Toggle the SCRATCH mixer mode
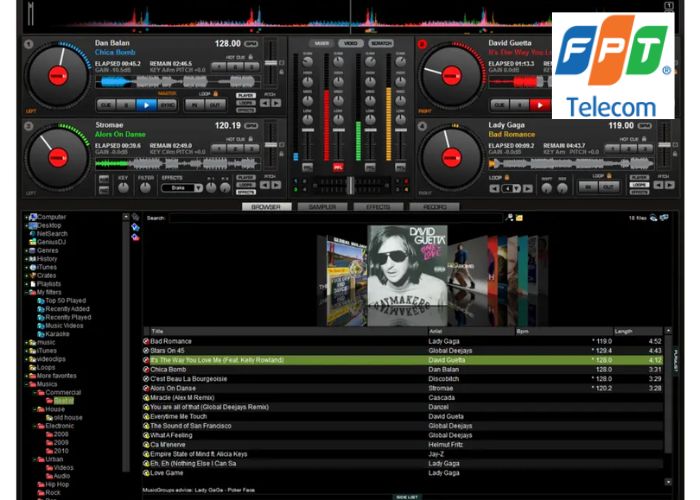Image resolution: width=700 pixels, height=500 pixels. 381,44
